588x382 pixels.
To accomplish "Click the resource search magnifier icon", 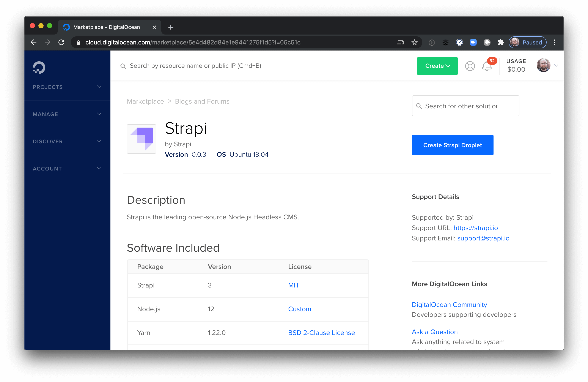I will click(124, 66).
